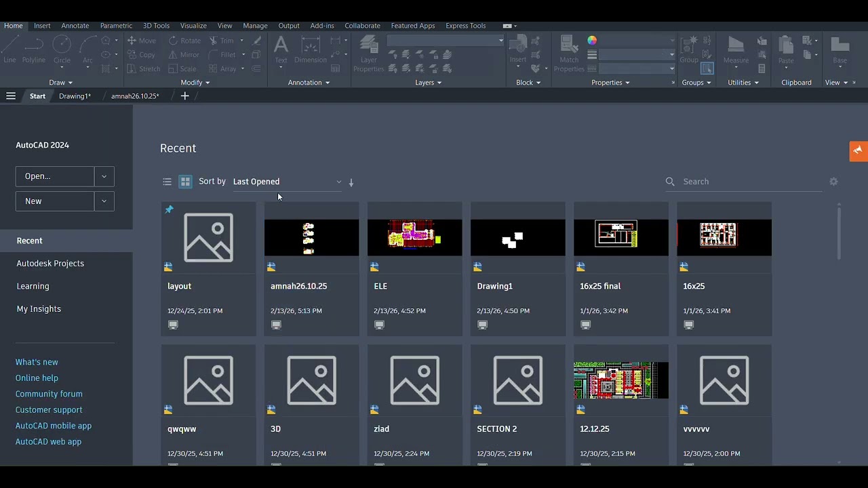This screenshot has height=488, width=868.
Task: Switch recent files to list view
Action: (x=167, y=182)
